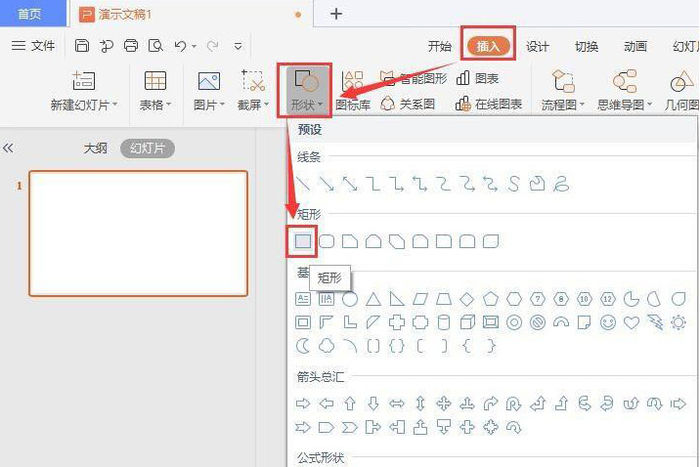Select the crescent moon shape
The width and height of the screenshot is (700, 467).
pos(303,346)
